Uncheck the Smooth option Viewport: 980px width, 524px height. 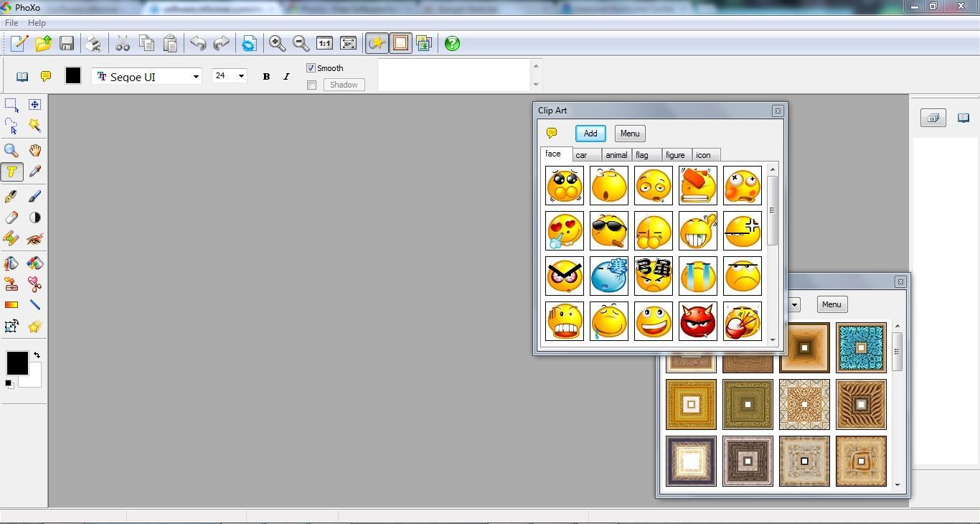pos(311,67)
